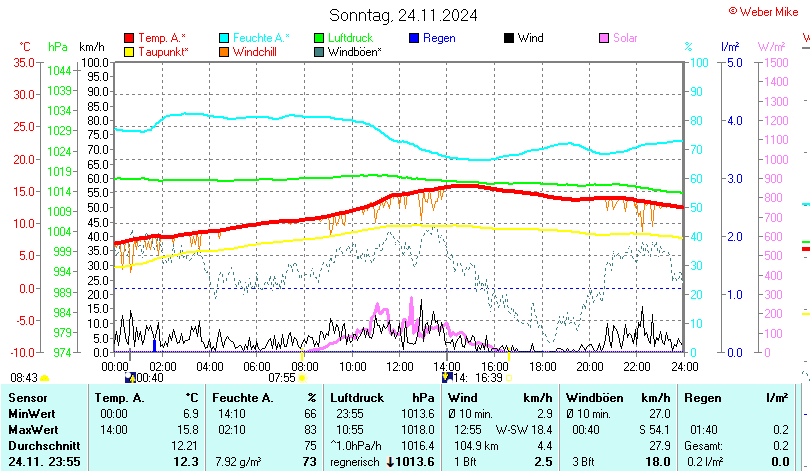Click the 3 Bft gust value
Screen dimensions: 810x471
pyautogui.click(x=583, y=462)
